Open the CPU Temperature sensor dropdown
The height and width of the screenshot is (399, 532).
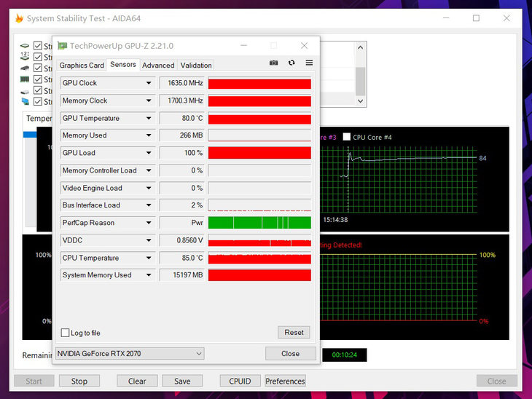pyautogui.click(x=149, y=258)
